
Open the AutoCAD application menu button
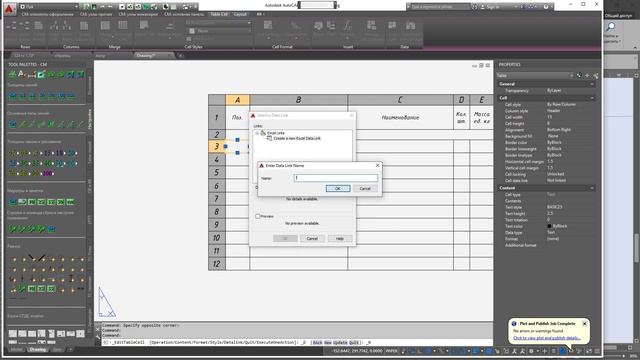[x=9, y=9]
